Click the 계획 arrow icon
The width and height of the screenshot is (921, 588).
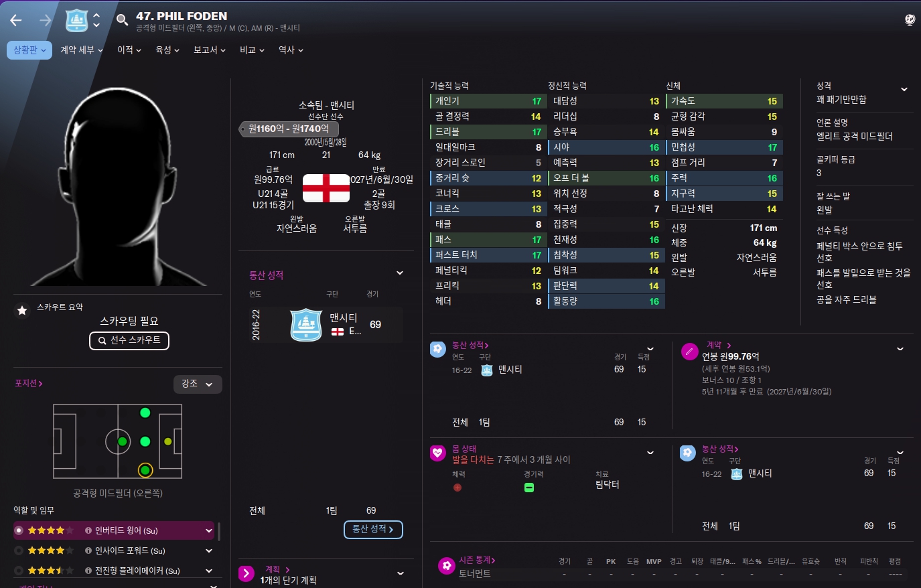[246, 573]
